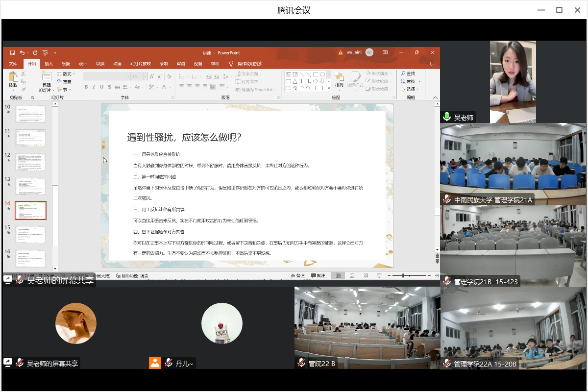Click the Save icon in PowerPoint title bar
Screen dimensions: 588x392
tap(12, 52)
